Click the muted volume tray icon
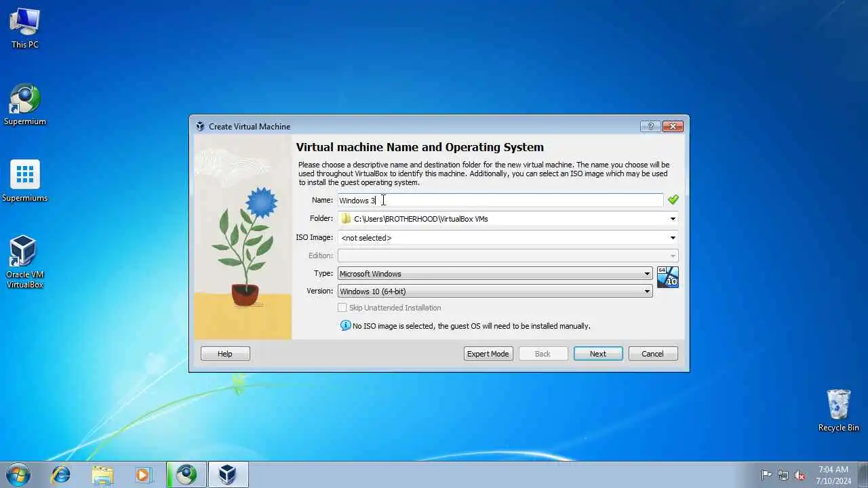 click(x=800, y=475)
